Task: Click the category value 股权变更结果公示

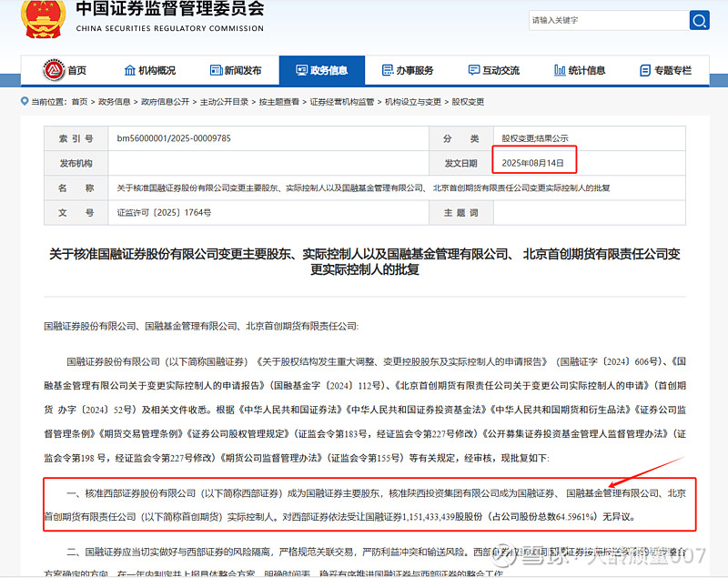Action: (x=535, y=138)
